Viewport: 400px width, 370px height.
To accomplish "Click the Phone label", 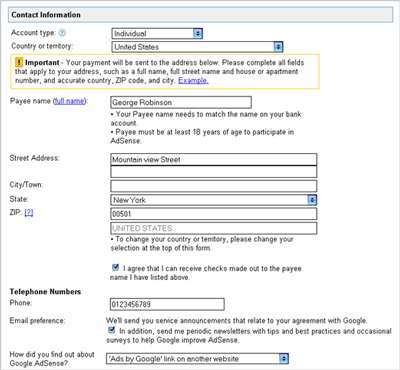I will coord(21,303).
